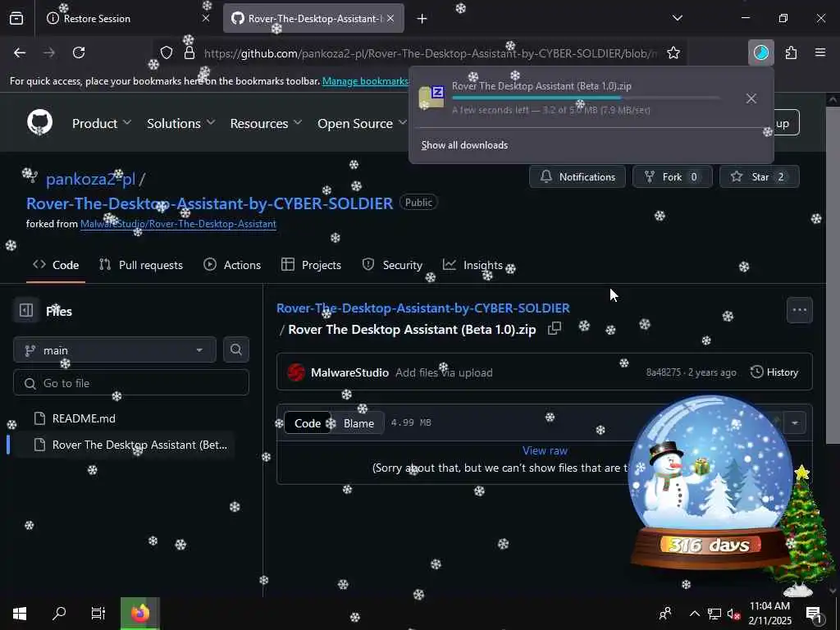Switch to the Actions tab
The image size is (840, 630).
[x=232, y=265]
